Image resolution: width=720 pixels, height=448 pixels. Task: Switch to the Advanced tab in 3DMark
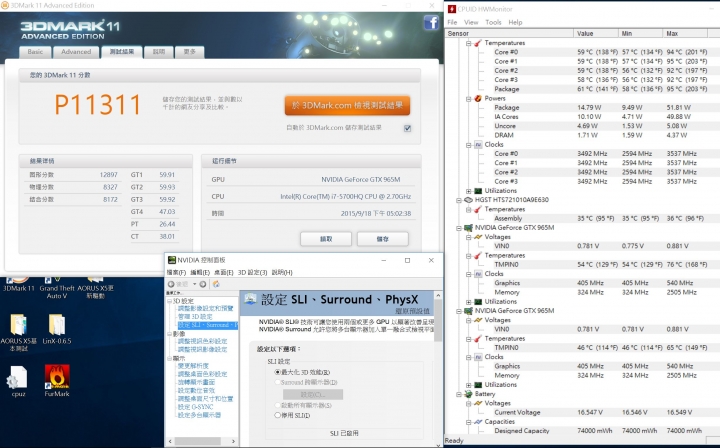click(x=76, y=52)
